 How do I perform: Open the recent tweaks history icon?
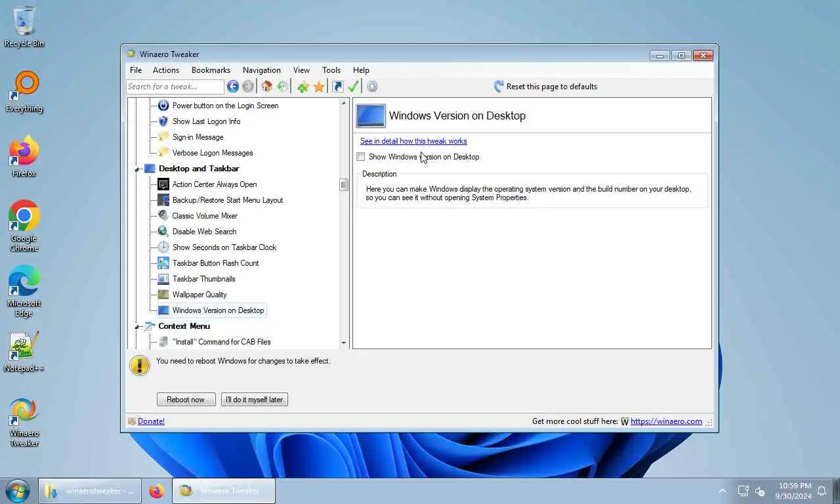(x=282, y=87)
